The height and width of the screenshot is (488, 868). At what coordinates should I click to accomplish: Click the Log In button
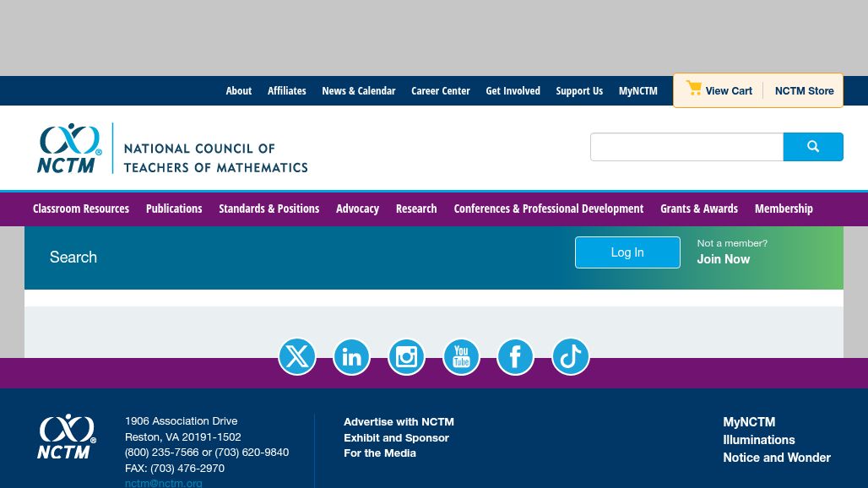click(x=627, y=252)
